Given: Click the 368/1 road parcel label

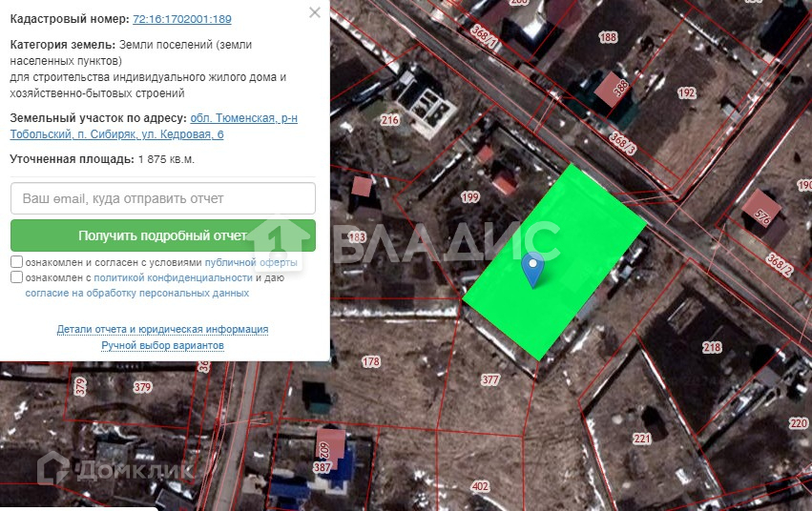Looking at the screenshot, I should click(x=484, y=38).
